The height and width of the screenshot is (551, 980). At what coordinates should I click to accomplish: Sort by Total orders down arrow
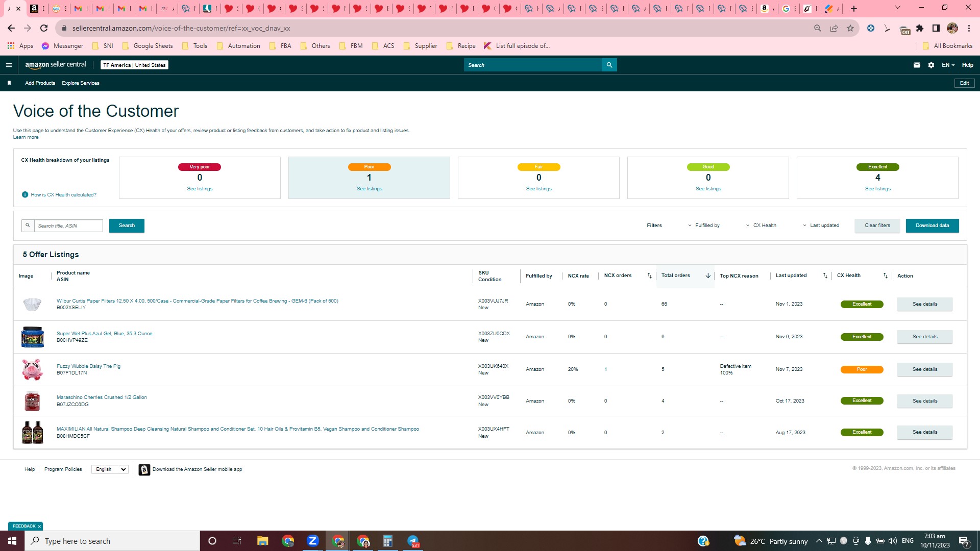(x=708, y=276)
